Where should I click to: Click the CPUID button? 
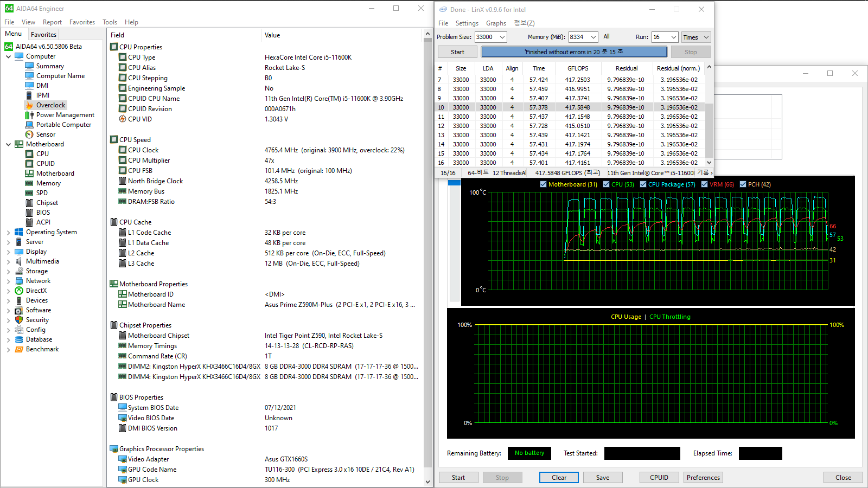click(x=659, y=478)
